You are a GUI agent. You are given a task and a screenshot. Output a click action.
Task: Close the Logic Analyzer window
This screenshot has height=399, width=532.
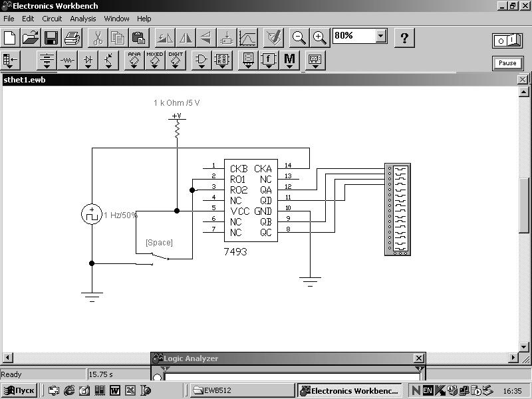click(x=419, y=358)
